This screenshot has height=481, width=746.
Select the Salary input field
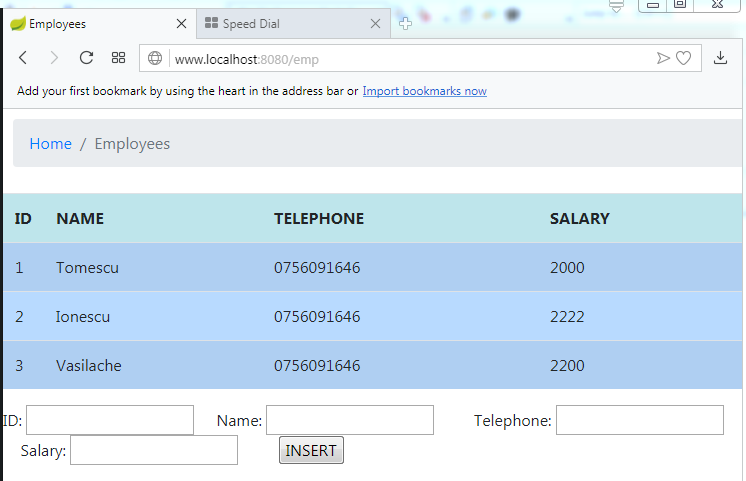coord(153,451)
